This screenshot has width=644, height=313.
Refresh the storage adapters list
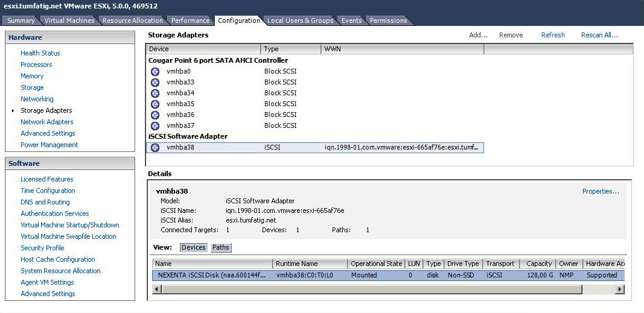pyautogui.click(x=553, y=35)
